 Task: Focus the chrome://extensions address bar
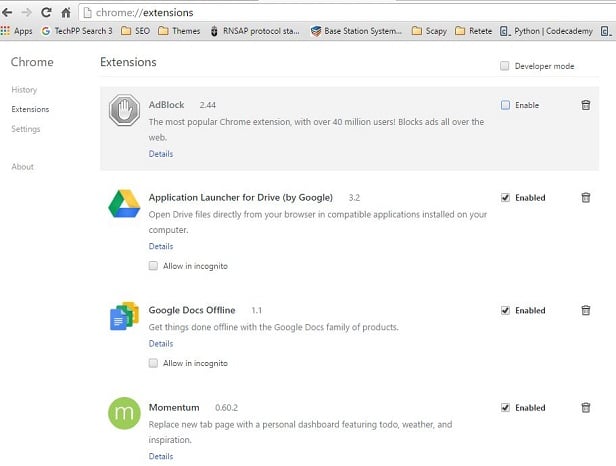pos(347,13)
